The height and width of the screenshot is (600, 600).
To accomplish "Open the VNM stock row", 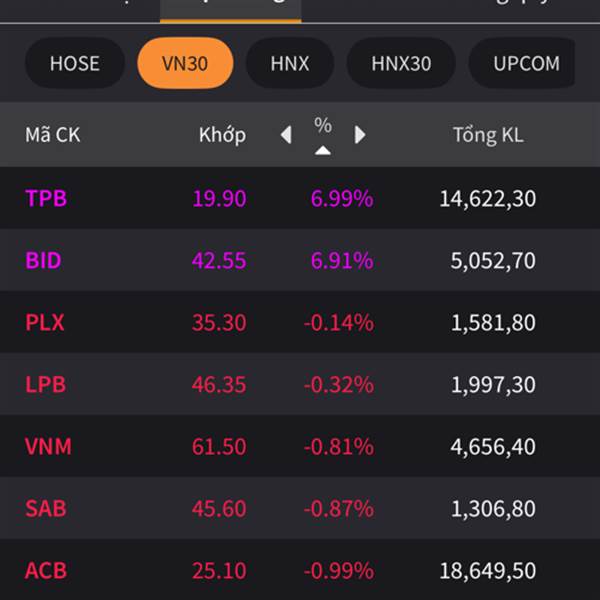I will [x=300, y=446].
